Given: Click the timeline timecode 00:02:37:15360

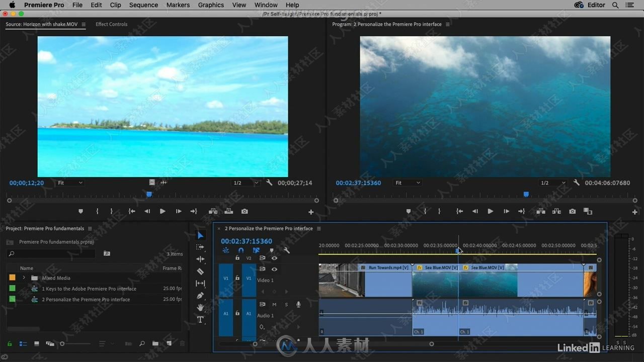Looking at the screenshot, I should (x=247, y=241).
